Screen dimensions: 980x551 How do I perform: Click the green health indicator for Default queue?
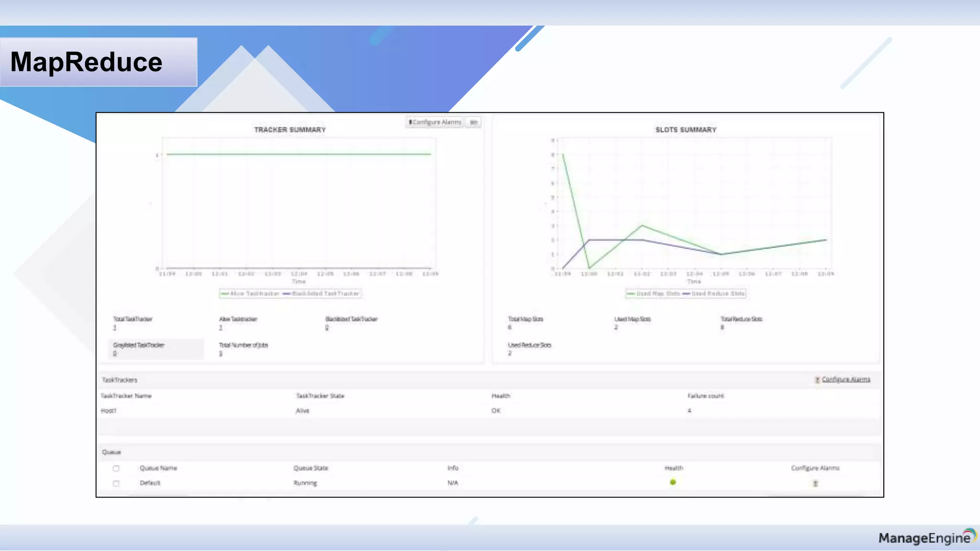point(673,482)
